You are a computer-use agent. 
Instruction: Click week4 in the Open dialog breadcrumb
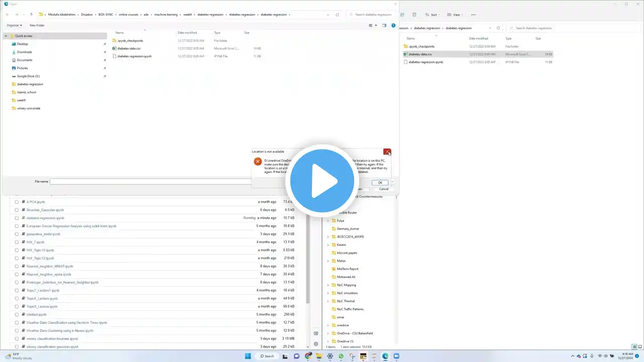coord(187,15)
